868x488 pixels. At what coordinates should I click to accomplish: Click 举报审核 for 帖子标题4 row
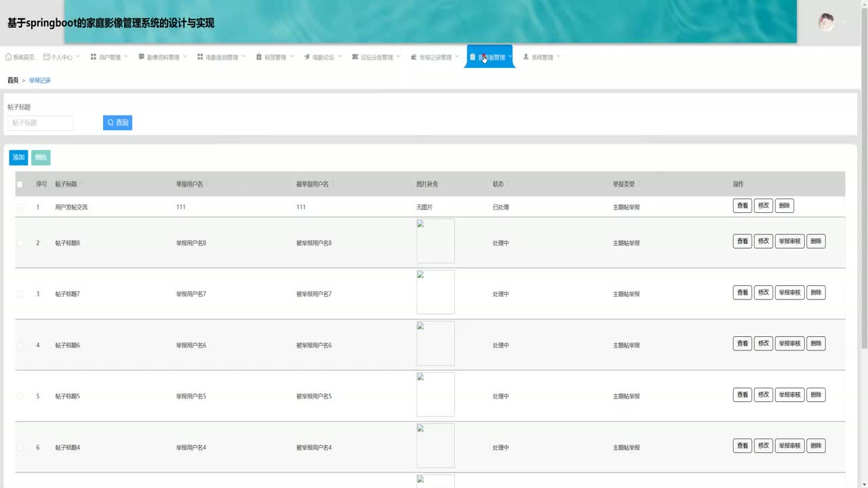(x=790, y=446)
